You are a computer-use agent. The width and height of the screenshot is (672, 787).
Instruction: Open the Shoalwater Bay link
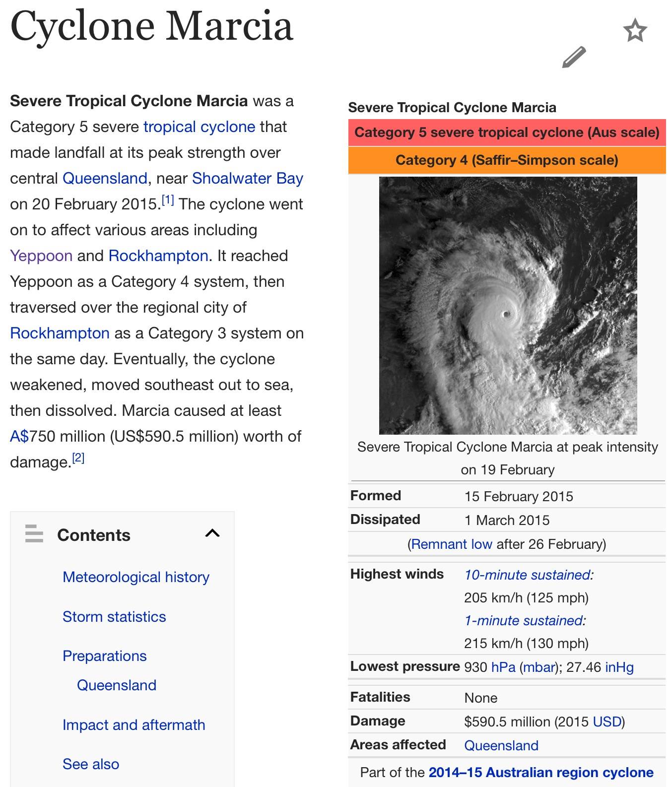(x=247, y=179)
